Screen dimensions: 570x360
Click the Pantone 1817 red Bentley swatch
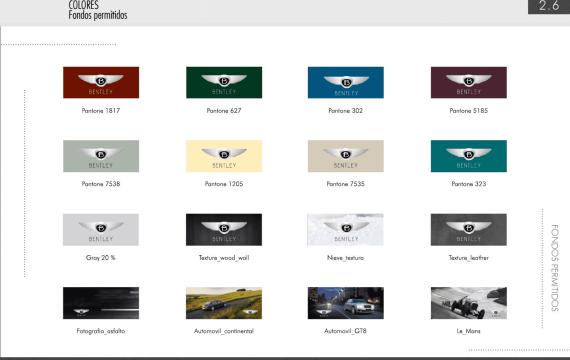101,83
